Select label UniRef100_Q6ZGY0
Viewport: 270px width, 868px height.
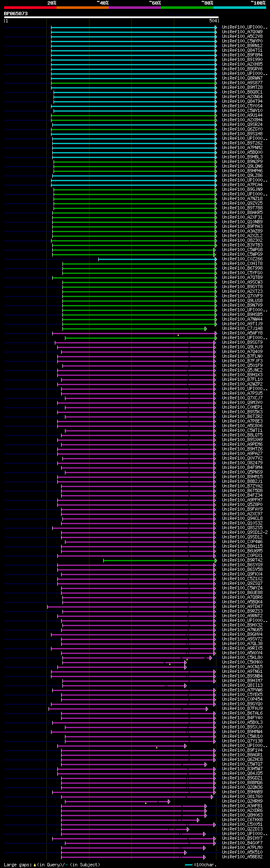[x=242, y=129]
